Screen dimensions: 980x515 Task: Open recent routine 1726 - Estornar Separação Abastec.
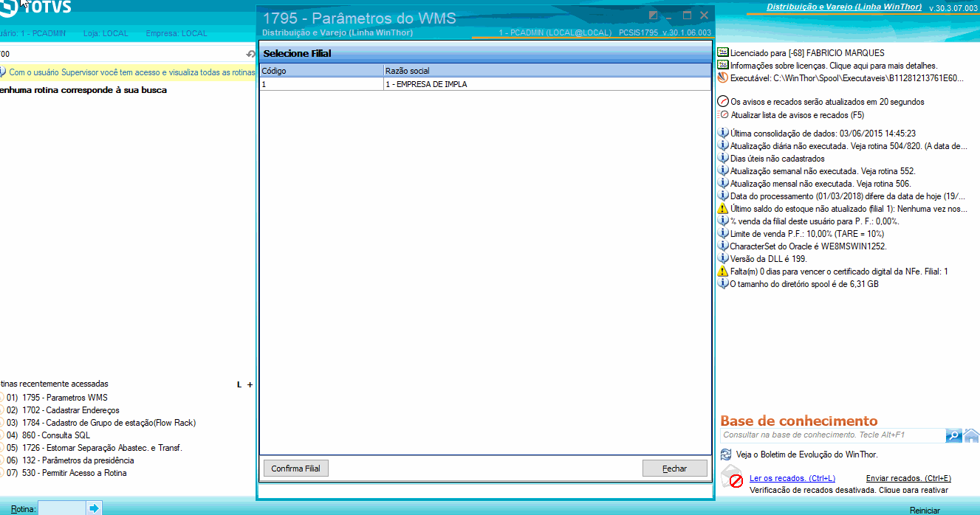102,448
